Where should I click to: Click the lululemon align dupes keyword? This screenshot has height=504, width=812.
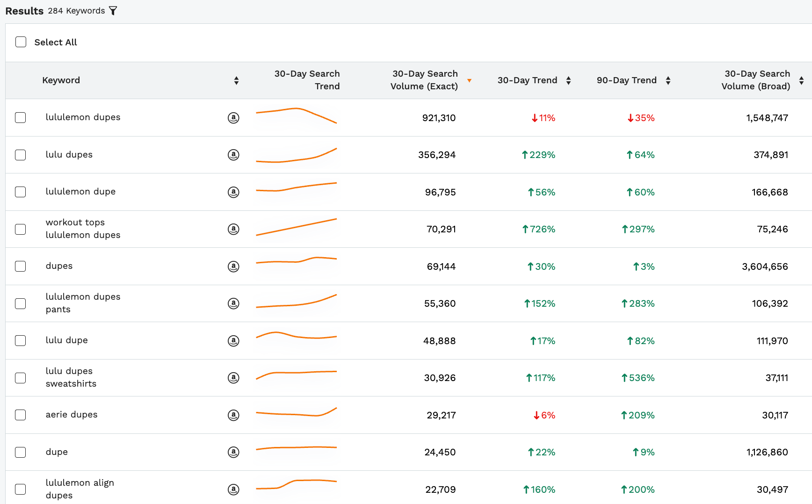coord(80,489)
